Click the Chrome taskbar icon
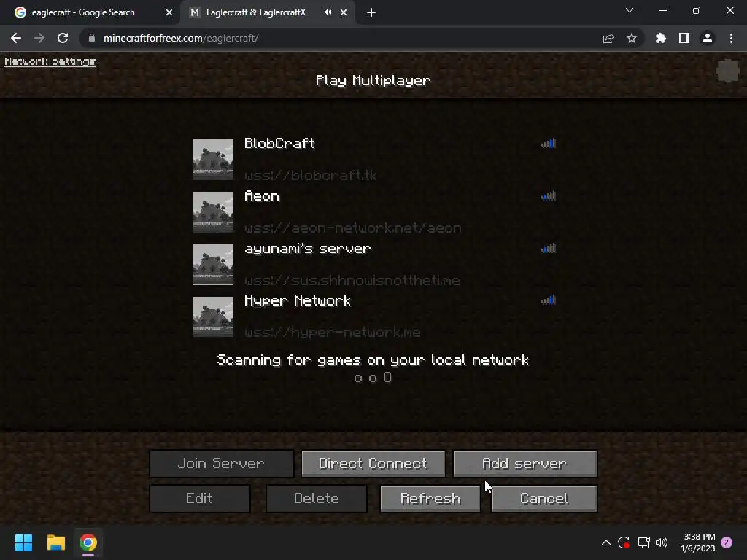The image size is (747, 560). (88, 542)
